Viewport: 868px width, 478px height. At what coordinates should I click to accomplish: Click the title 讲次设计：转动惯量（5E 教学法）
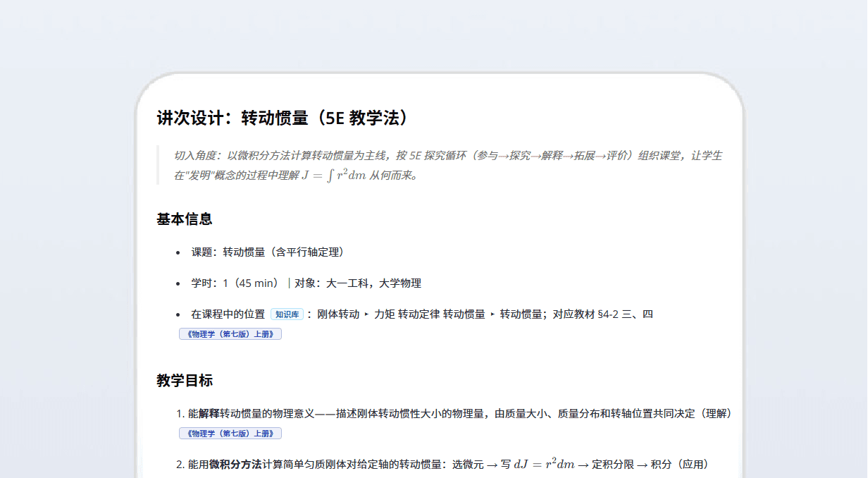(x=283, y=118)
